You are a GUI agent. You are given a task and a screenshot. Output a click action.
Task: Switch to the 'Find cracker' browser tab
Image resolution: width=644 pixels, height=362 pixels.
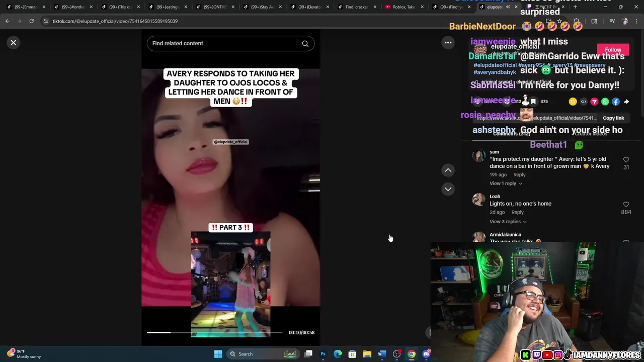pos(356,7)
